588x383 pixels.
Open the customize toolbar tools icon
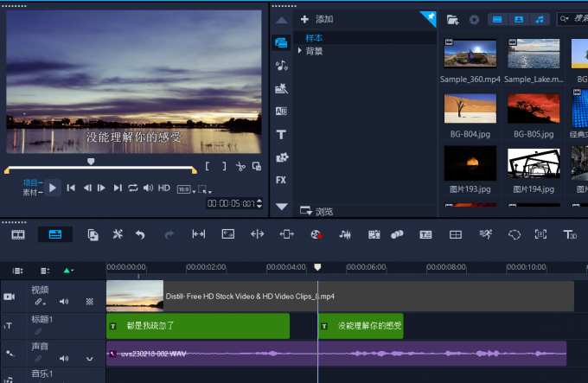(118, 234)
